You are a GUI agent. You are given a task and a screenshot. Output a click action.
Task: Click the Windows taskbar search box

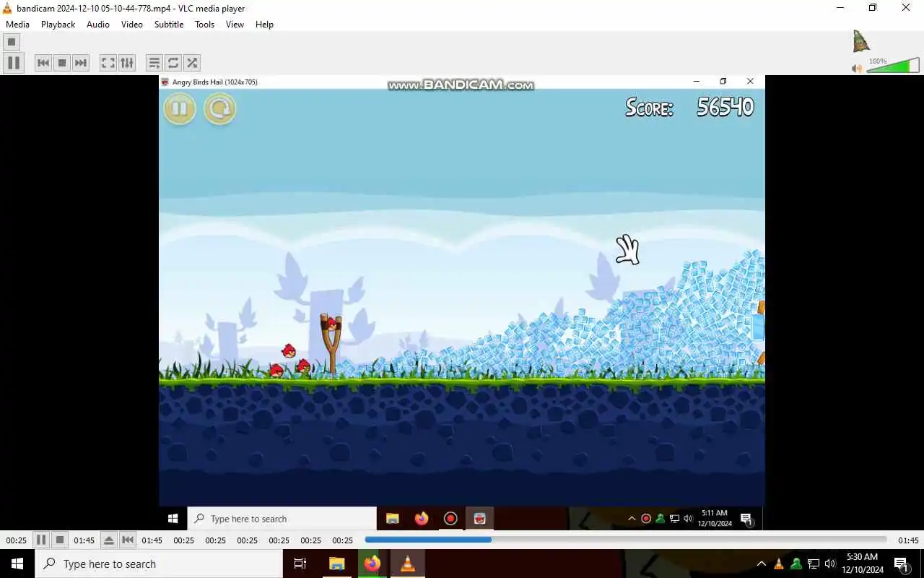pyautogui.click(x=159, y=564)
